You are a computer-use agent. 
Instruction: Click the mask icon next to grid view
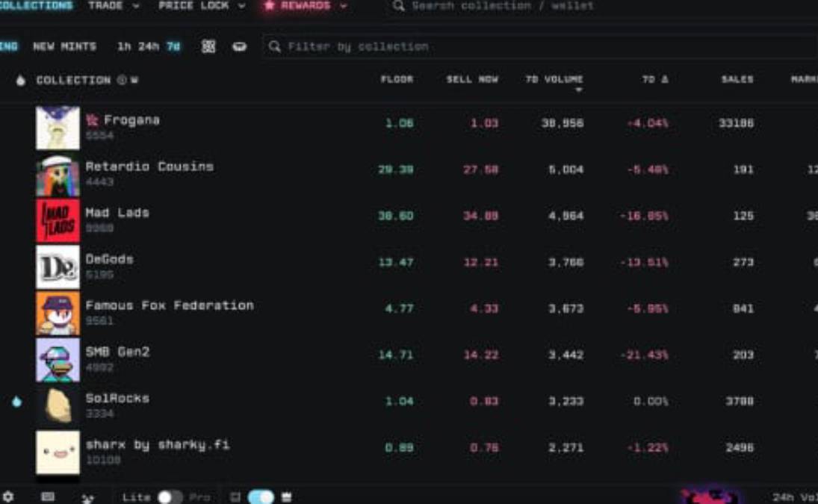239,46
